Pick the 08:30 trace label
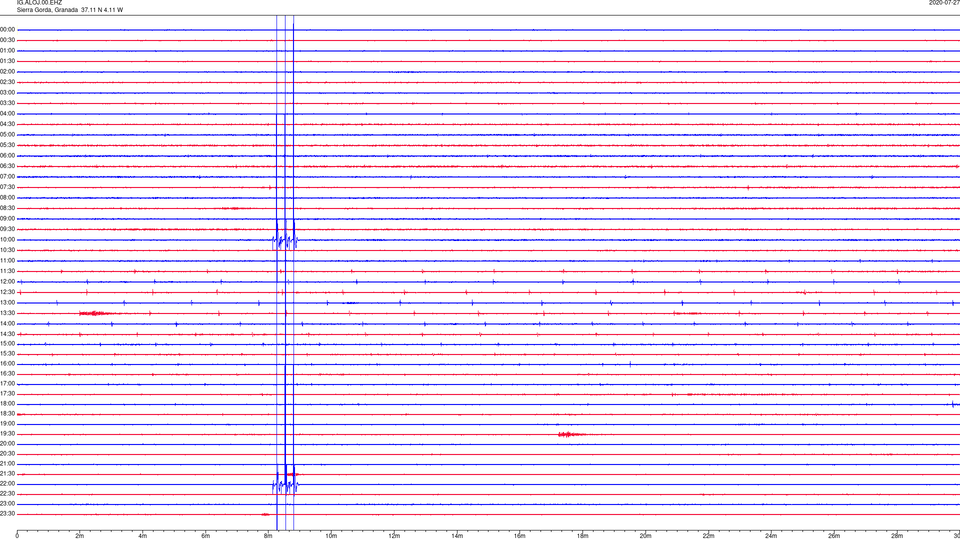 (x=7, y=208)
